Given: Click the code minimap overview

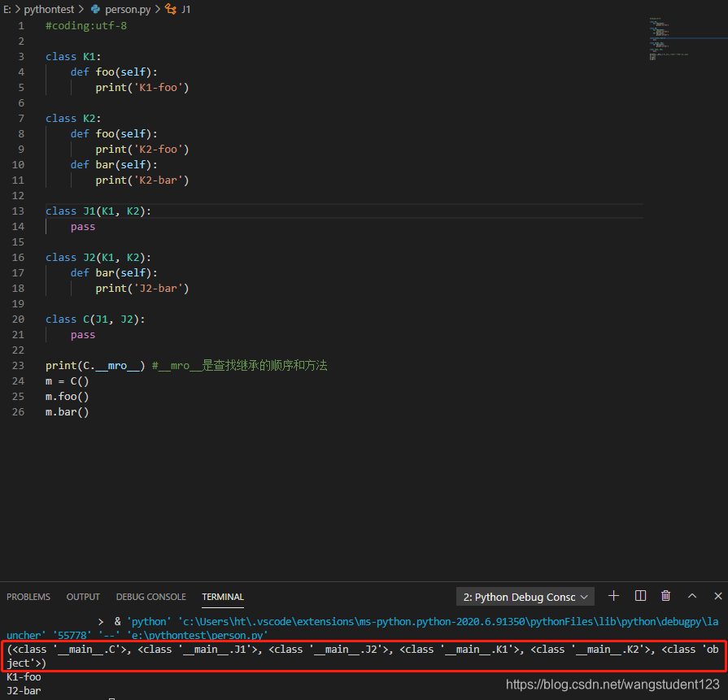Looking at the screenshot, I should [x=669, y=39].
